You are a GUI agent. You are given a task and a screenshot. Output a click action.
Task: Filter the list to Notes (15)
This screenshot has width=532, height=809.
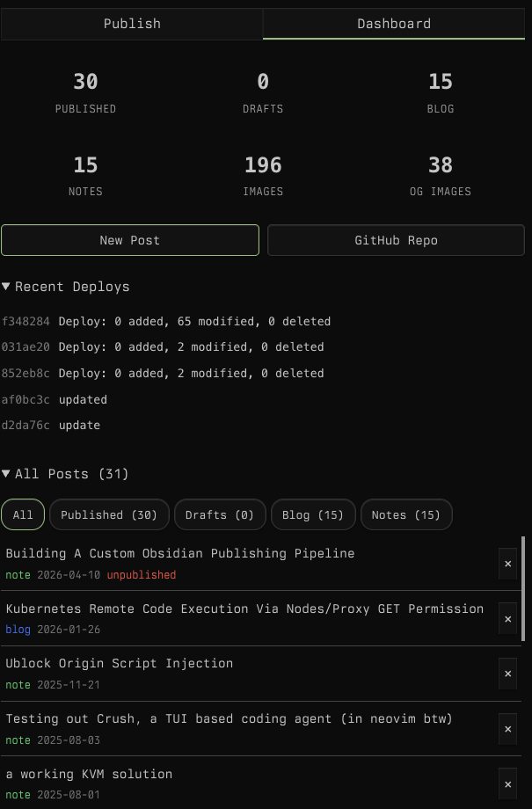coord(406,515)
